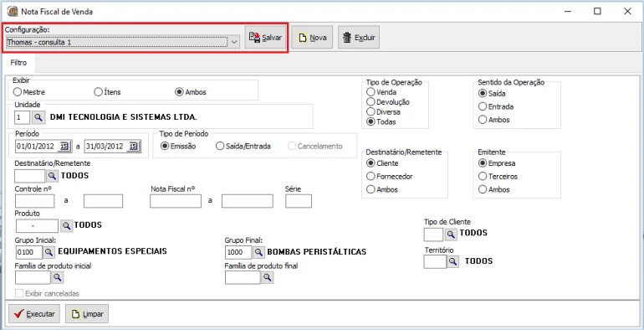The width and height of the screenshot is (644, 330).
Task: Click DMI TECNOLOGIA E SISTEMAS LTDA. label
Action: click(124, 117)
